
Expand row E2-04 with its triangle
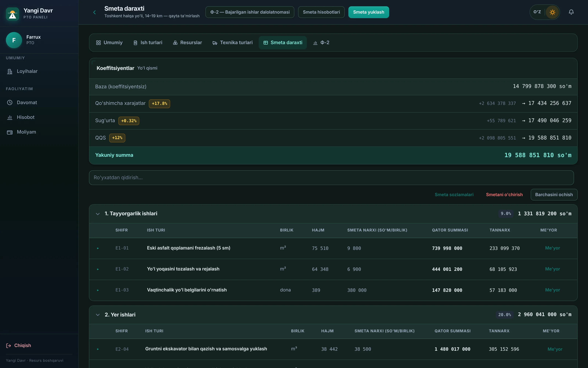[x=98, y=349]
